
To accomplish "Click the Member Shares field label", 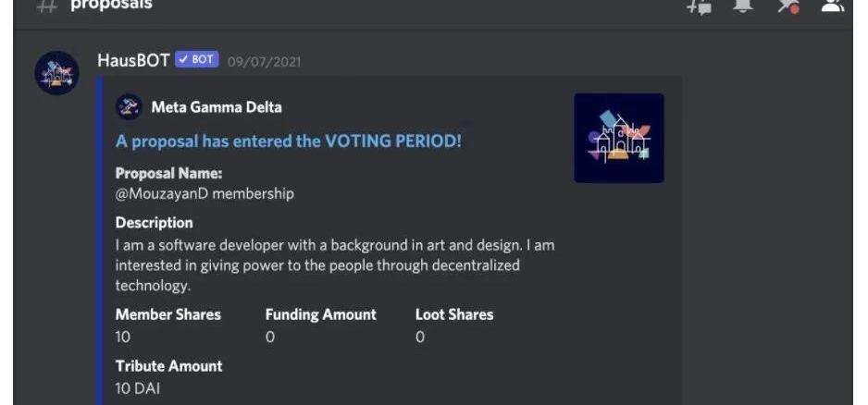I will click(168, 314).
